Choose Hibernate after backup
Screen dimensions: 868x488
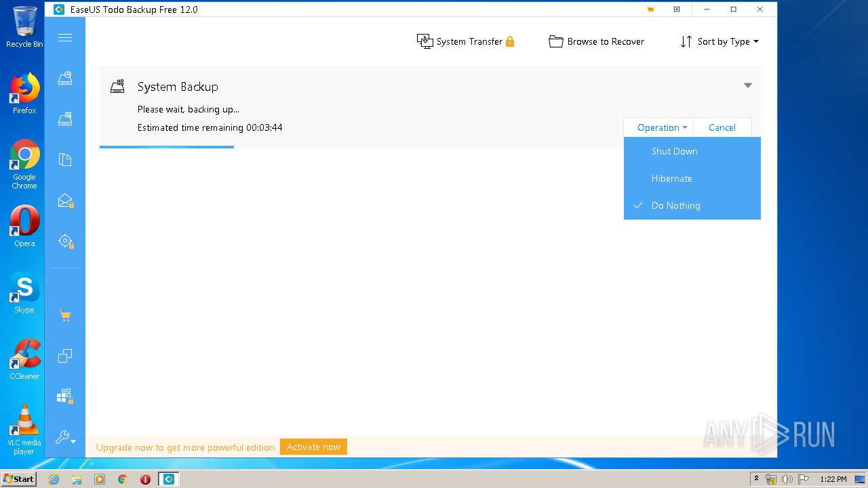692,178
